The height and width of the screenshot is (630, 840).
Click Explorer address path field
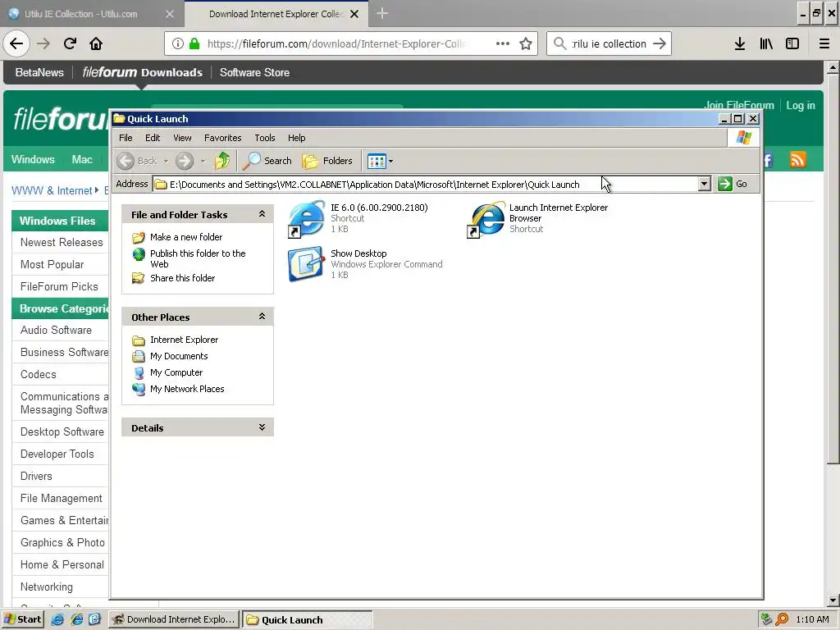[426, 184]
